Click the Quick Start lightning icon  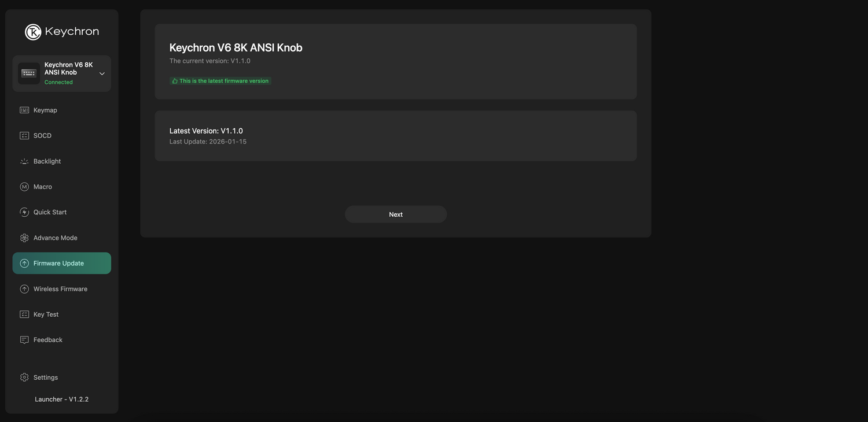[x=24, y=212]
